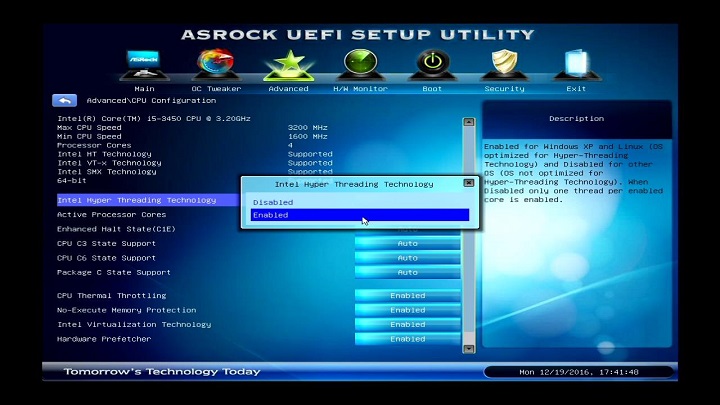Open the Main section icon
Screen dimensions: 720x405
[x=144, y=64]
